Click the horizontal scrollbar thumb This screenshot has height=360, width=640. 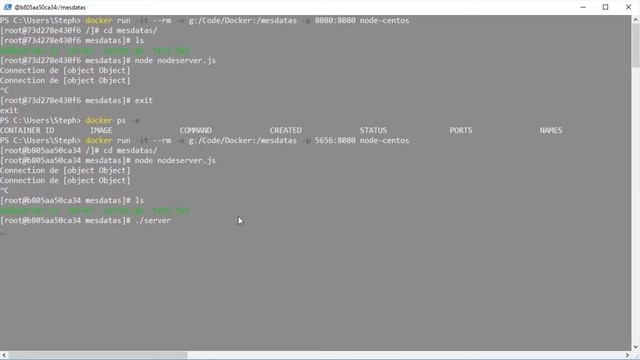tap(98, 356)
